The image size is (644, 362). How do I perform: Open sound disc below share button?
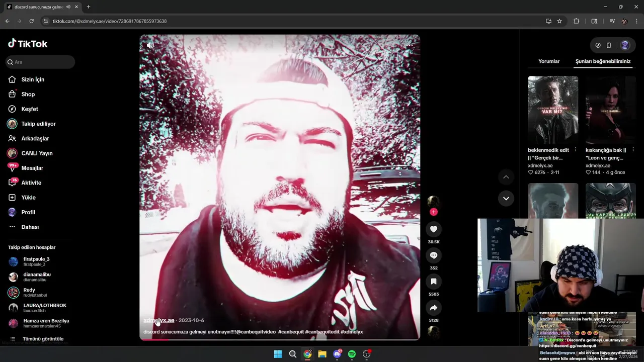434,332
